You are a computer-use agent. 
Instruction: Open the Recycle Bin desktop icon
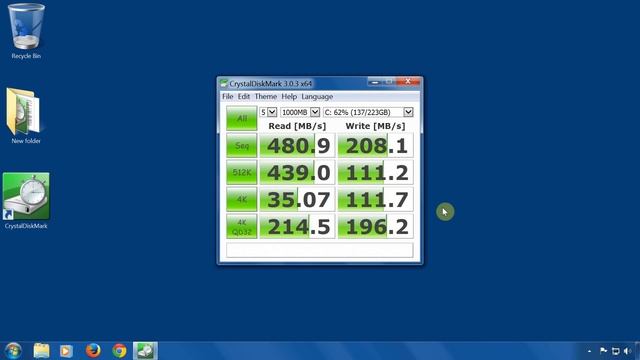[26, 31]
